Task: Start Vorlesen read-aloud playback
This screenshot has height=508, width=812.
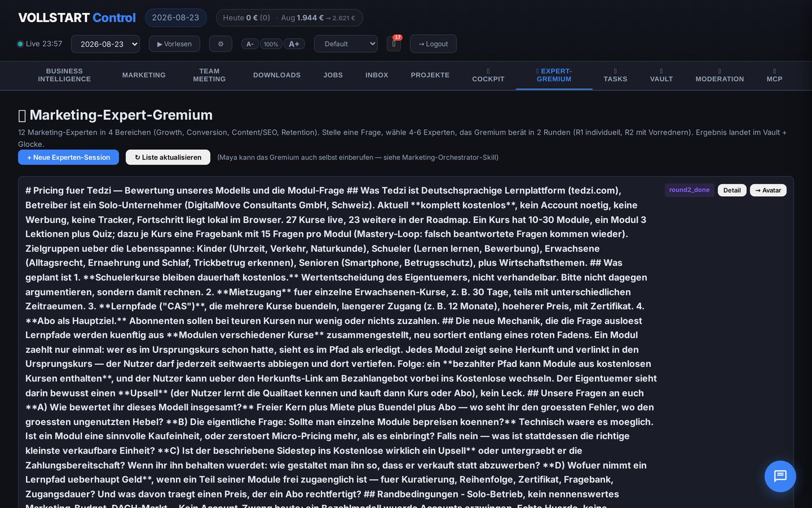Action: click(x=174, y=44)
